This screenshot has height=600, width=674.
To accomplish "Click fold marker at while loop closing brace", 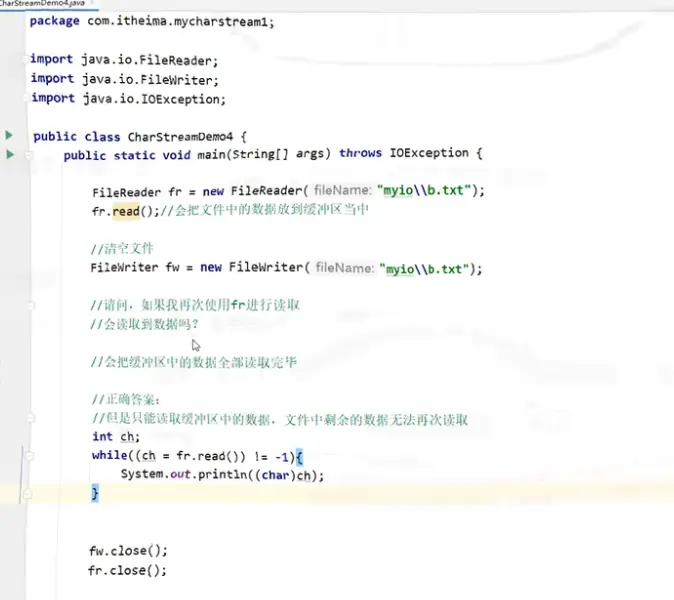I will pyautogui.click(x=28, y=494).
